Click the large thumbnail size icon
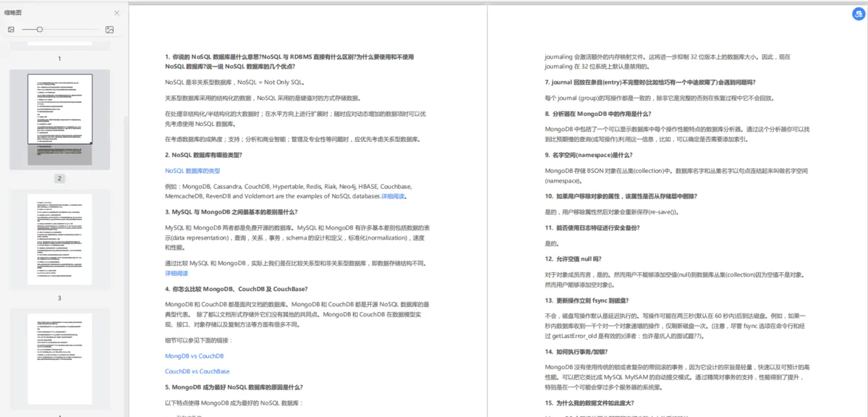 (109, 30)
